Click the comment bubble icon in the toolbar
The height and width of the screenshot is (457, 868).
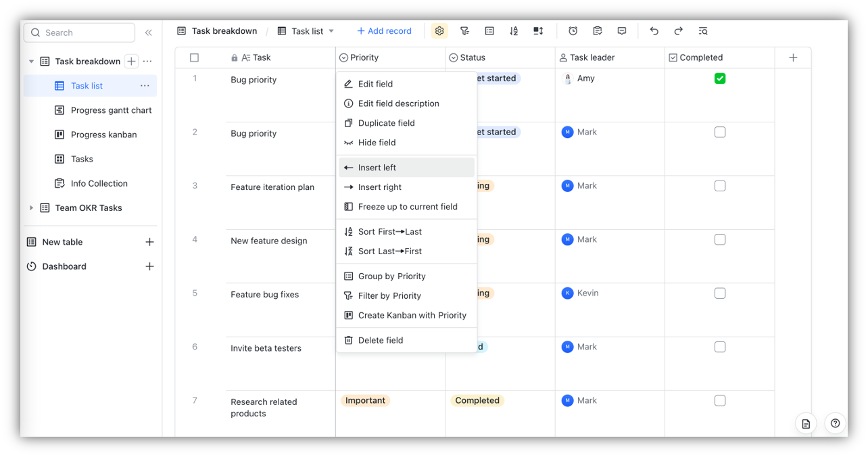click(x=621, y=30)
